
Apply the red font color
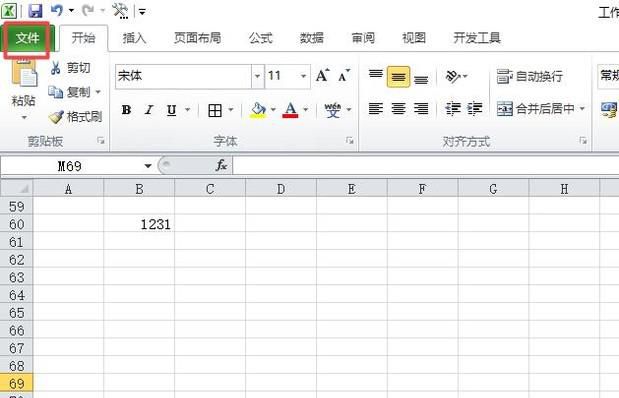(290, 110)
